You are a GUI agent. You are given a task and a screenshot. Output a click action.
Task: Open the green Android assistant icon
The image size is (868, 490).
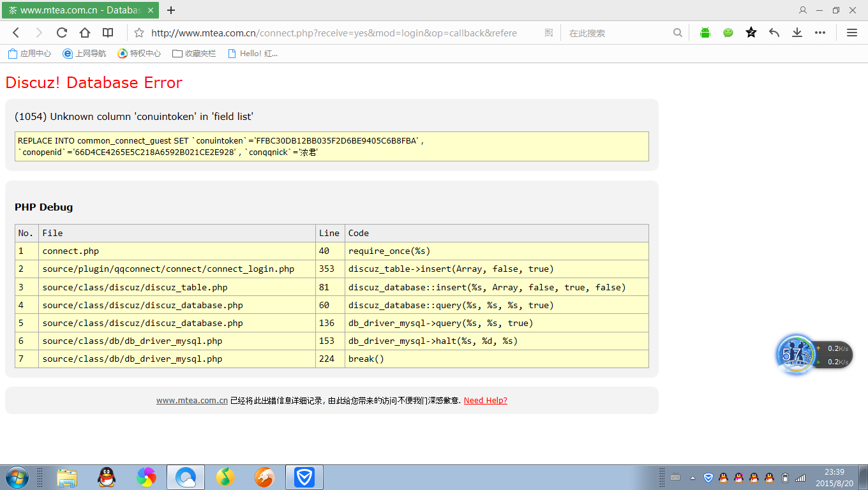coord(705,33)
